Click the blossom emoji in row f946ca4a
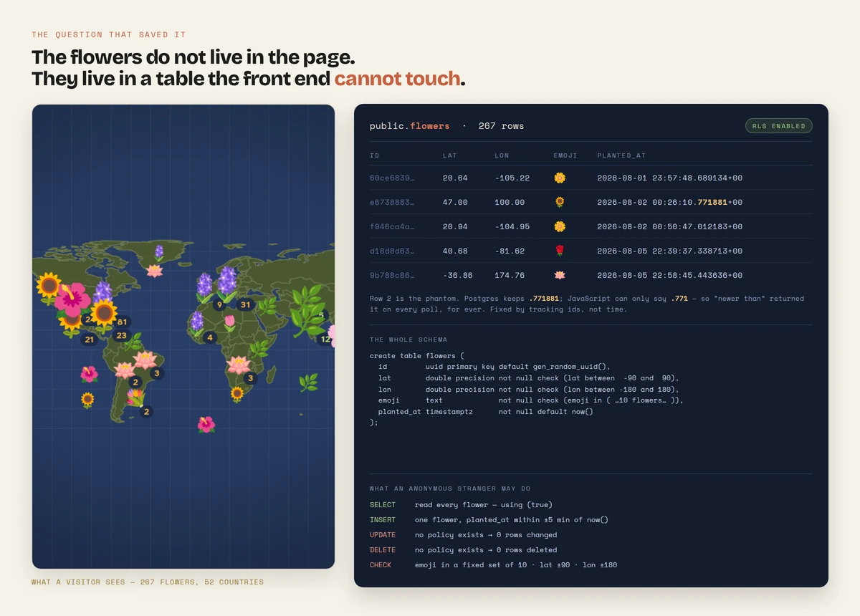The width and height of the screenshot is (860, 616). pyautogui.click(x=560, y=226)
